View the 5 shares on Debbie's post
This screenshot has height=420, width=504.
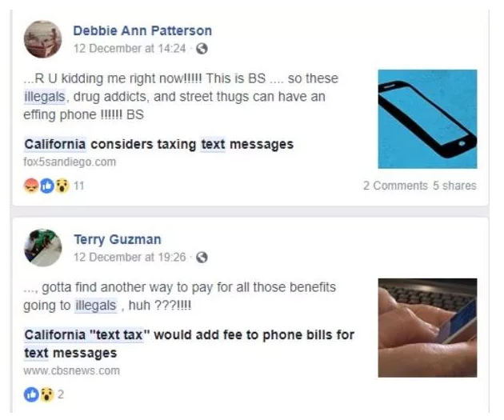tap(454, 186)
